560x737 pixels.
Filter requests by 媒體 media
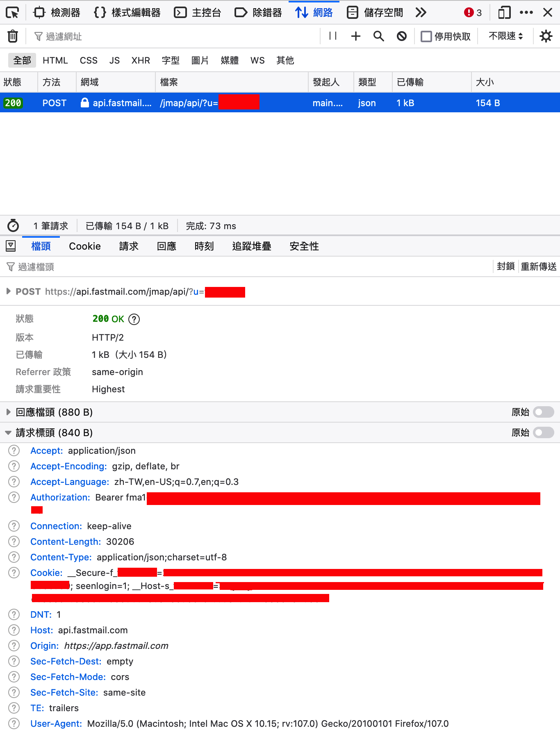tap(230, 60)
